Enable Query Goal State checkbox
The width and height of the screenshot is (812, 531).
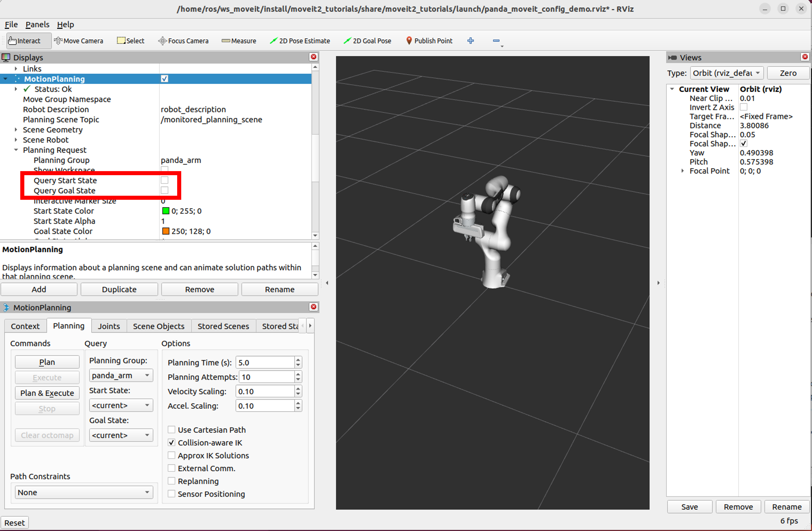tap(164, 191)
